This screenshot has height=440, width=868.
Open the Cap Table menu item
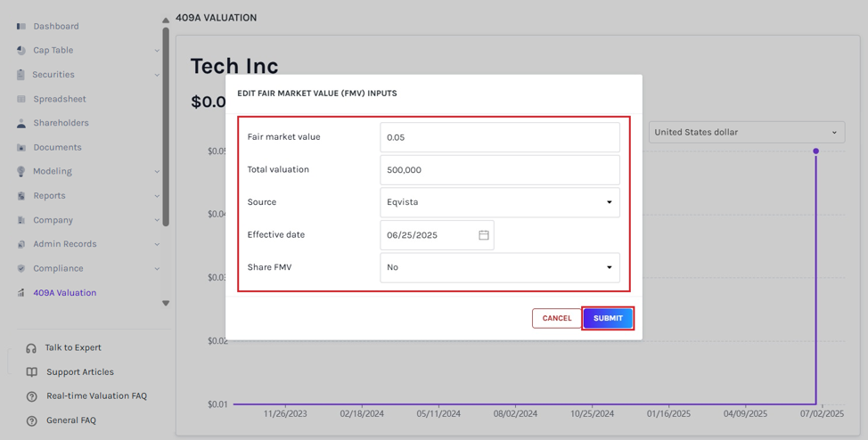53,51
